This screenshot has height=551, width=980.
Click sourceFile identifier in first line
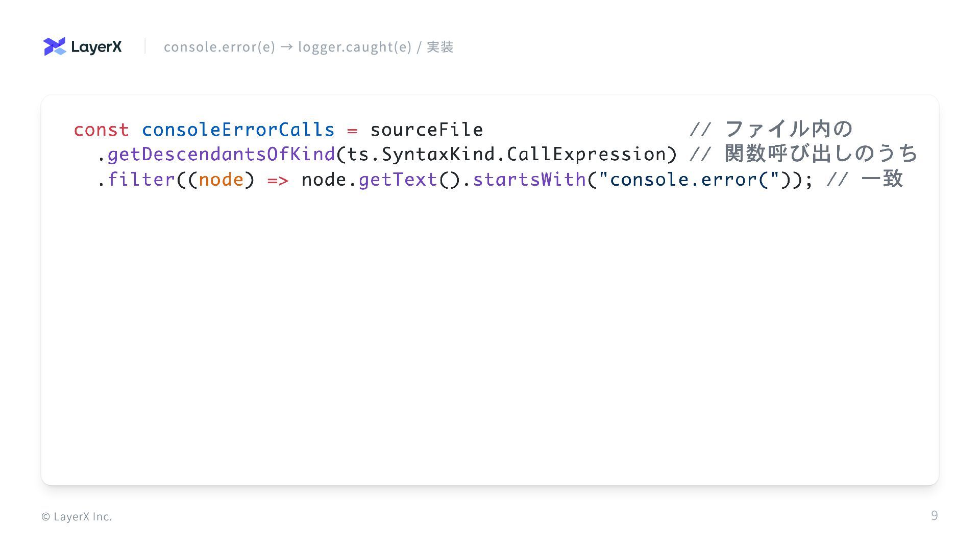[427, 130]
